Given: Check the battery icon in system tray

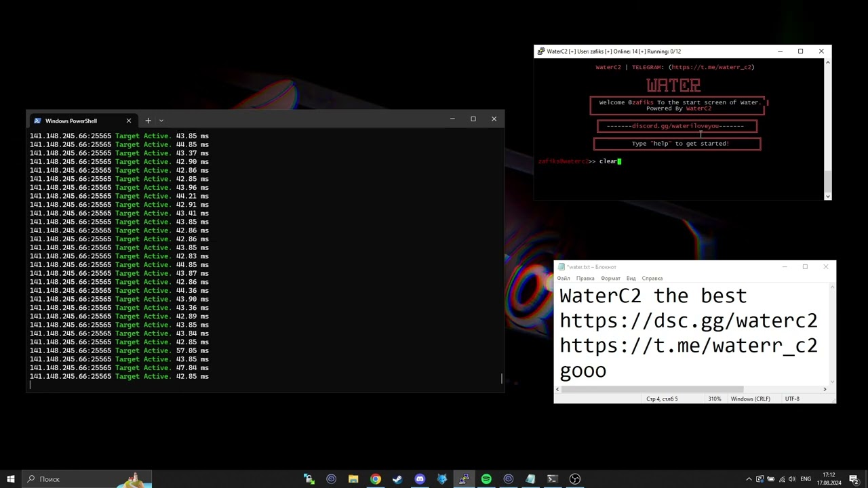Looking at the screenshot, I should pos(770,479).
